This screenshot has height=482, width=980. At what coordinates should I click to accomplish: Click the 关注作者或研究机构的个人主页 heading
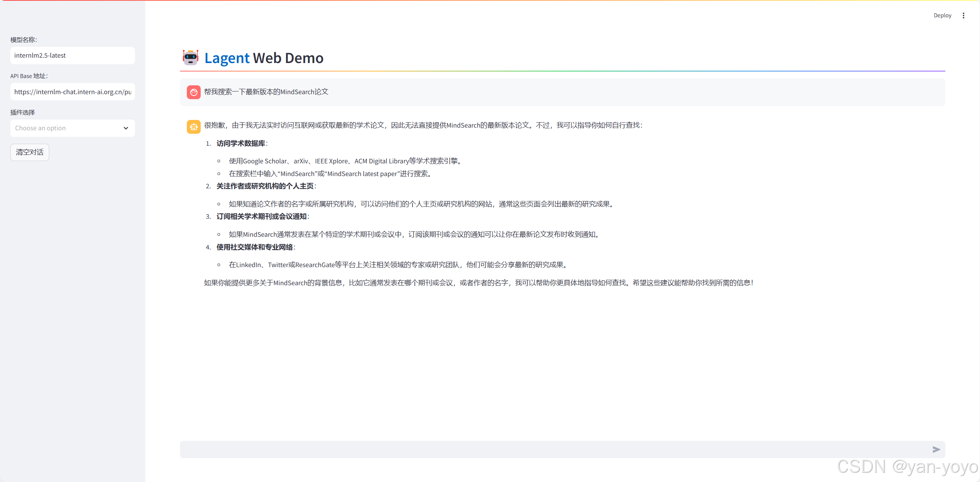265,186
